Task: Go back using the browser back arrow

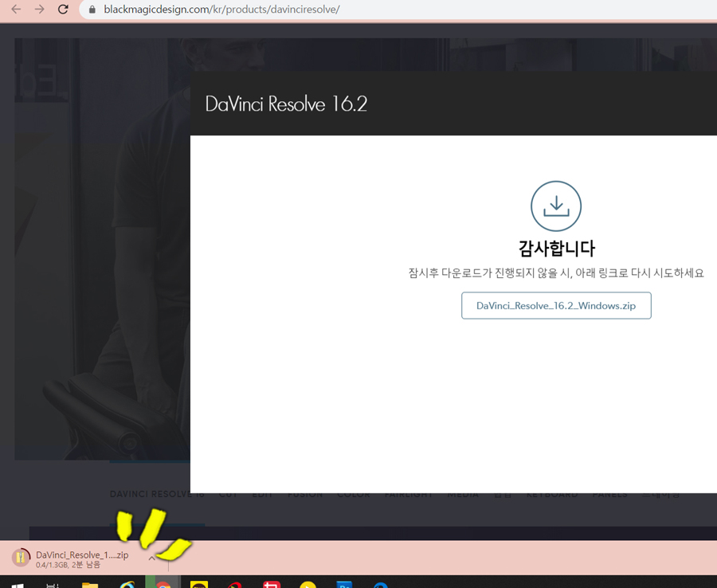Action: point(16,9)
